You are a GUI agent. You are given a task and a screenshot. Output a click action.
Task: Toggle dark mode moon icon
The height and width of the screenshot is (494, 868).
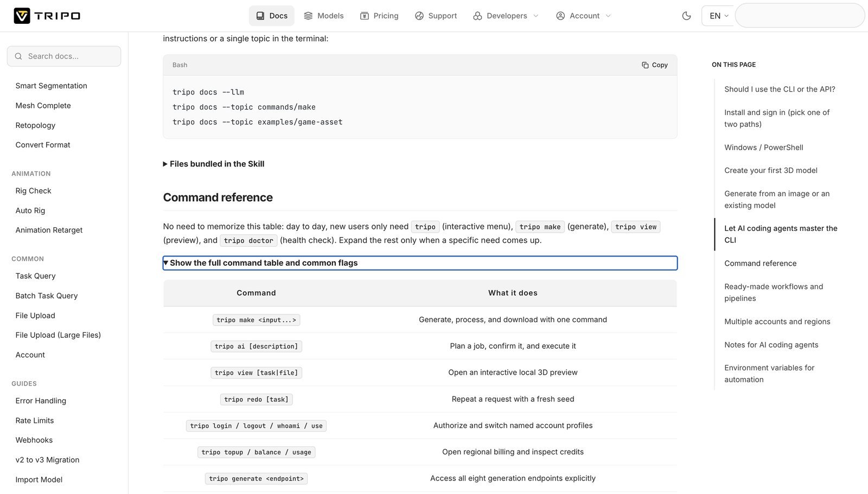[686, 16]
